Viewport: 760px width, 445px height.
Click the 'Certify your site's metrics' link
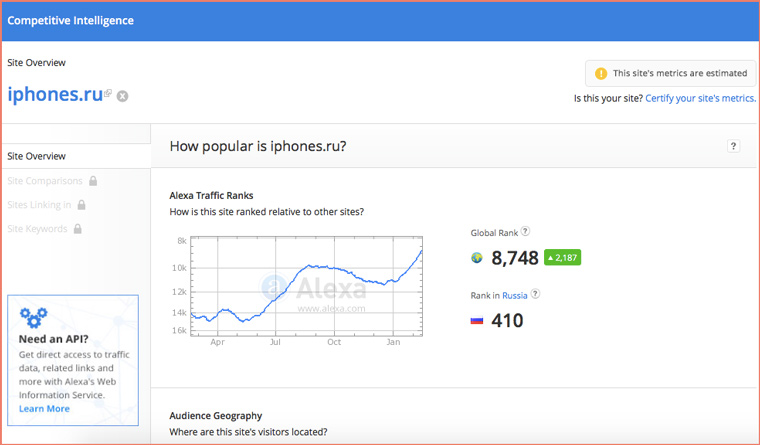(700, 98)
